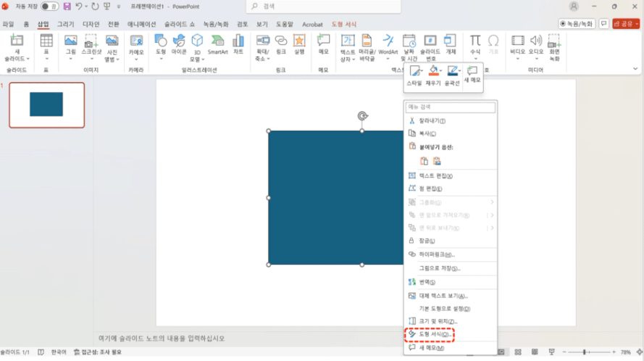Insert SmartArt graphic
The height and width of the screenshot is (361, 644).
217,45
